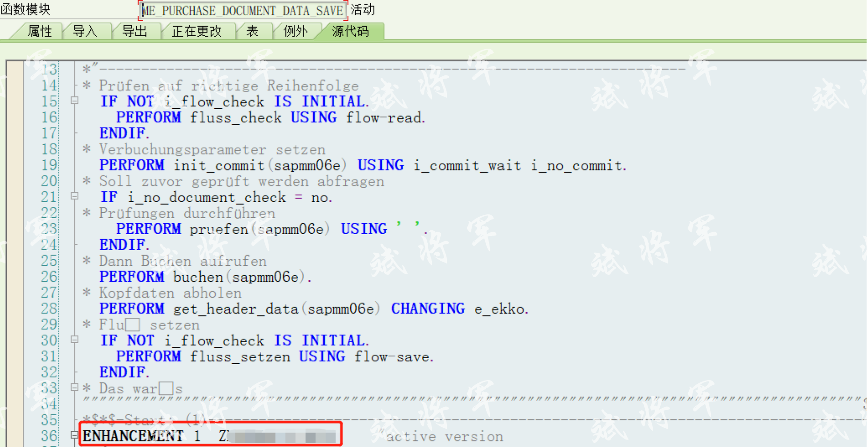Click comment 'Verbuchungsparameter setzen'
This screenshot has height=447, width=868.
[x=212, y=149]
